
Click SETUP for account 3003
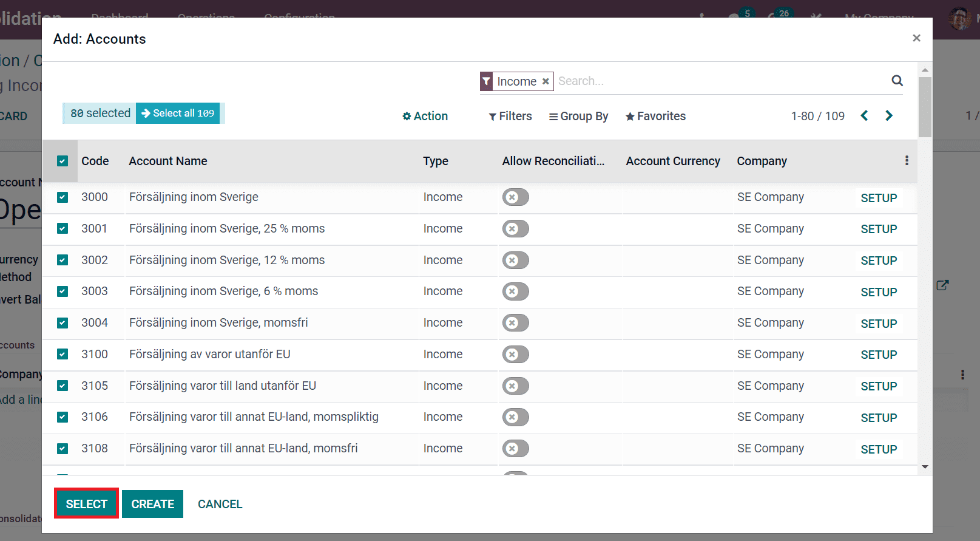click(x=879, y=292)
